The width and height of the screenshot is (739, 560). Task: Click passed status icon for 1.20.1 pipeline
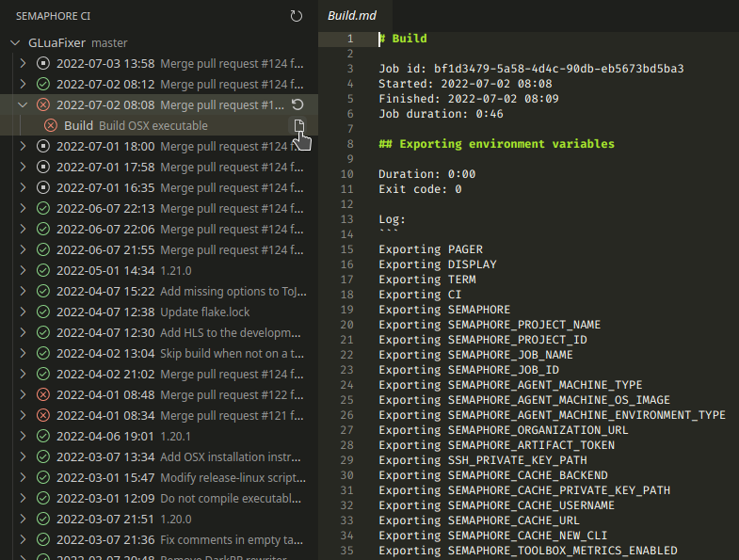43,436
